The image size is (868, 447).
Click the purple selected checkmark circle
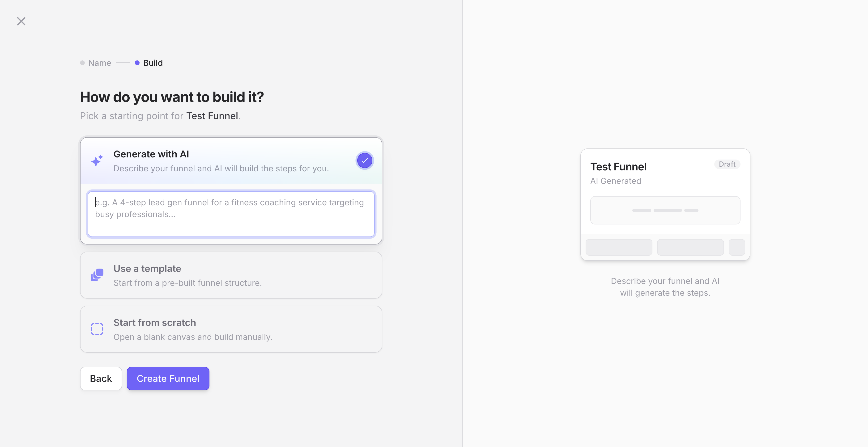point(365,161)
